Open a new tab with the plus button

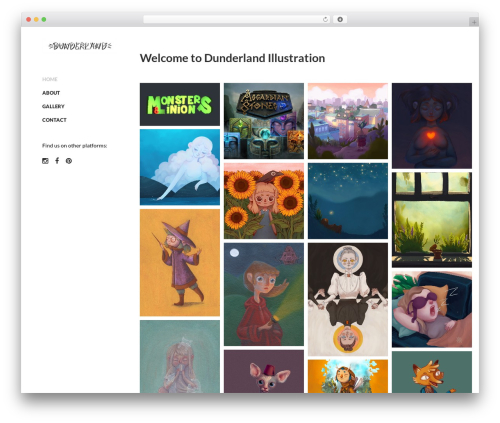coord(474,22)
